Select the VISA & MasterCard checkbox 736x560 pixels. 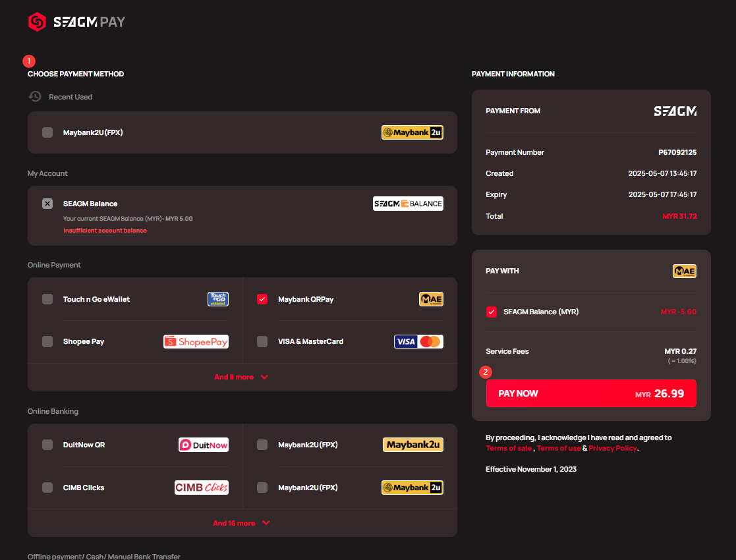pos(262,342)
